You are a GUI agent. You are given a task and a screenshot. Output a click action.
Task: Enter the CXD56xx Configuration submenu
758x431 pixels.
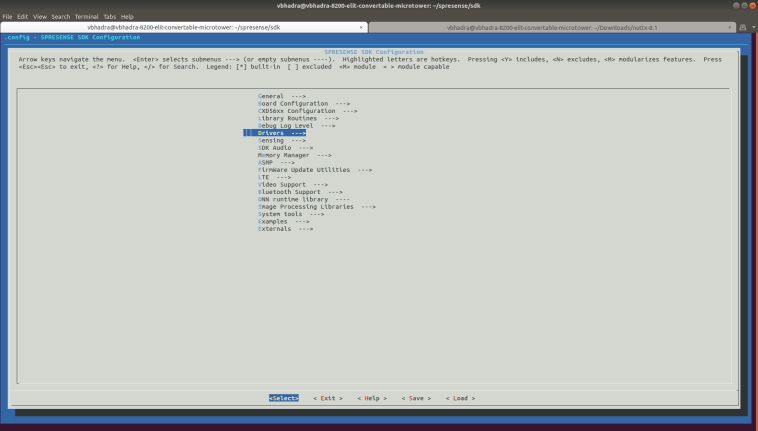coord(307,111)
